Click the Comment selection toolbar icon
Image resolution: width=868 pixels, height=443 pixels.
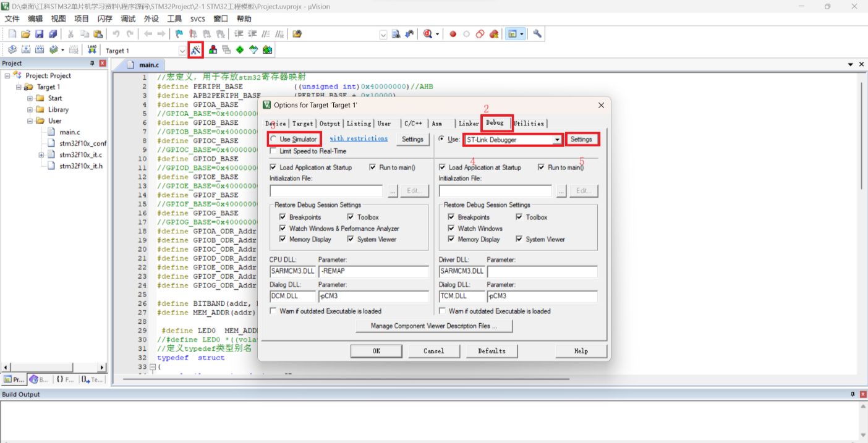click(x=266, y=34)
